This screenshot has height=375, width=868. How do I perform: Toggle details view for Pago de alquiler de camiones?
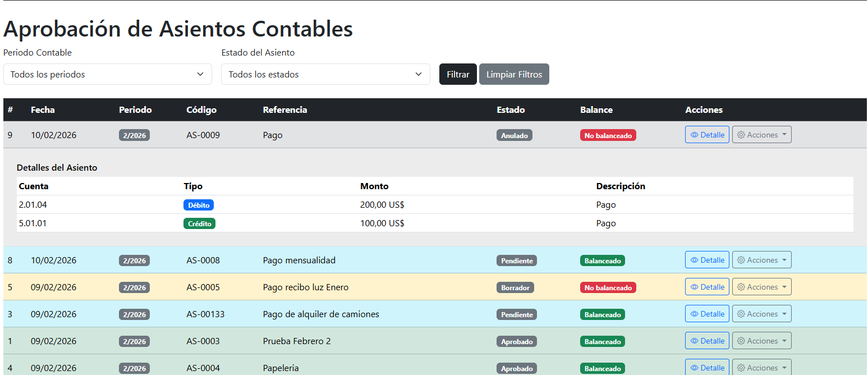coord(707,314)
